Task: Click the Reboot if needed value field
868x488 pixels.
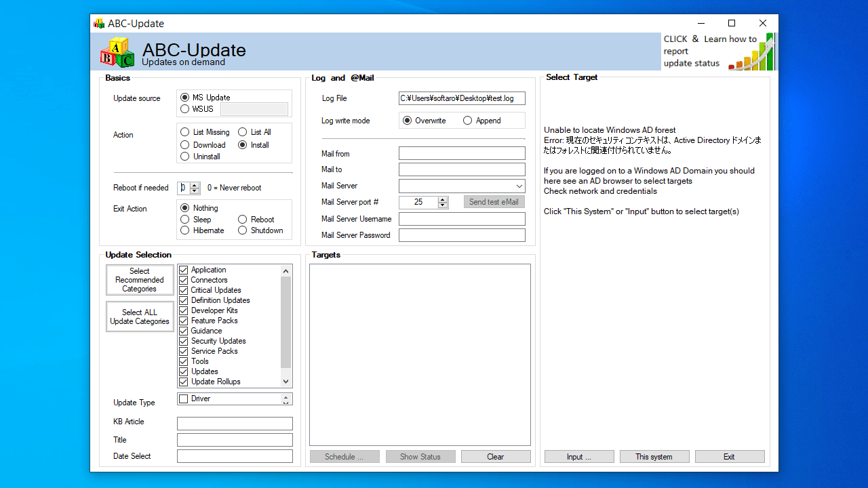Action: click(x=184, y=188)
